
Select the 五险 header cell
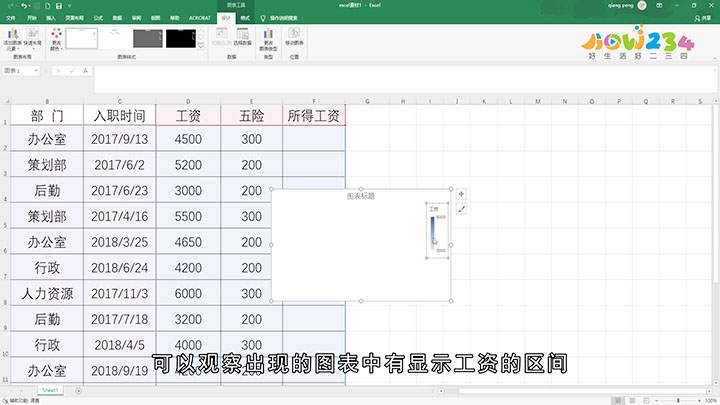pos(252,115)
